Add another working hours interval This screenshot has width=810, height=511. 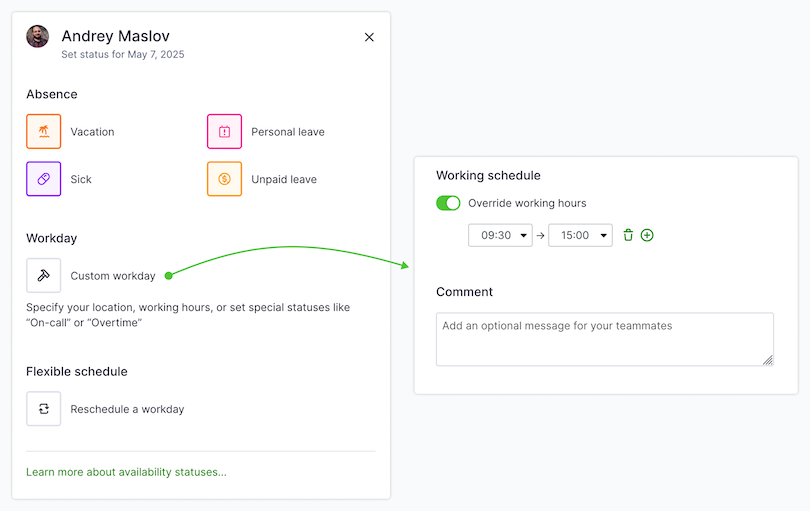647,235
